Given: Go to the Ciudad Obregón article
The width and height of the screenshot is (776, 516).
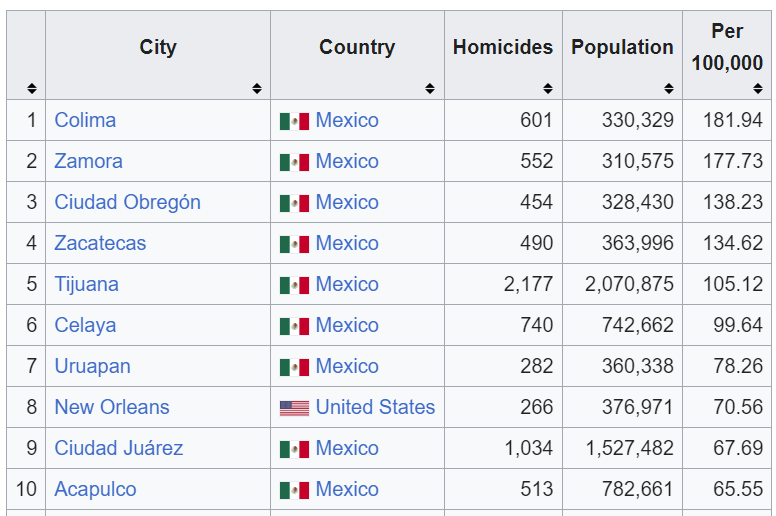Looking at the screenshot, I should [127, 202].
